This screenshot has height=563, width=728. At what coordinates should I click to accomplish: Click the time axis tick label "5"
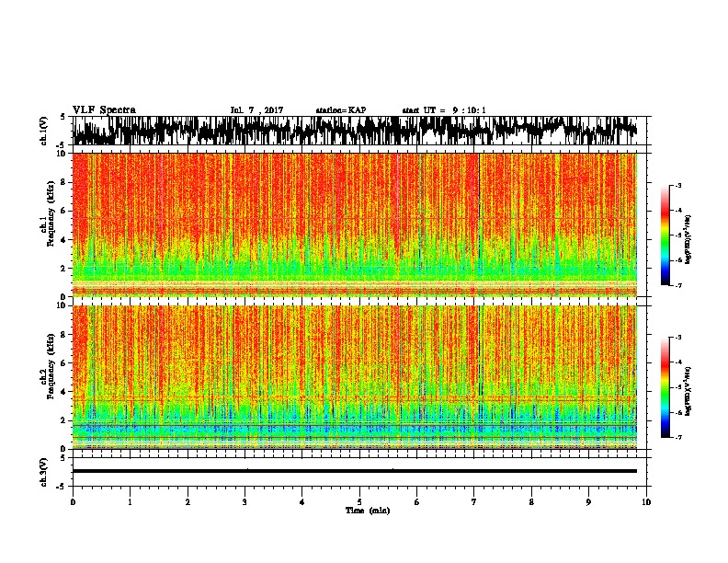359,502
